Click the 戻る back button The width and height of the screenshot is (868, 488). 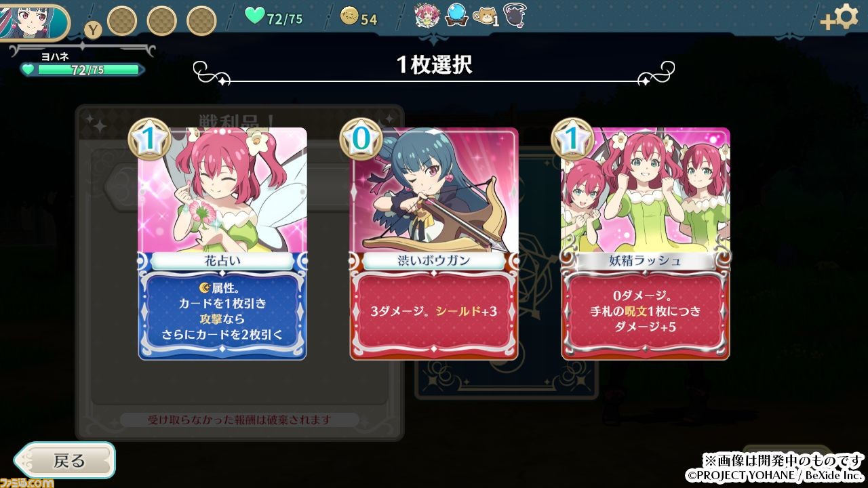tap(65, 460)
